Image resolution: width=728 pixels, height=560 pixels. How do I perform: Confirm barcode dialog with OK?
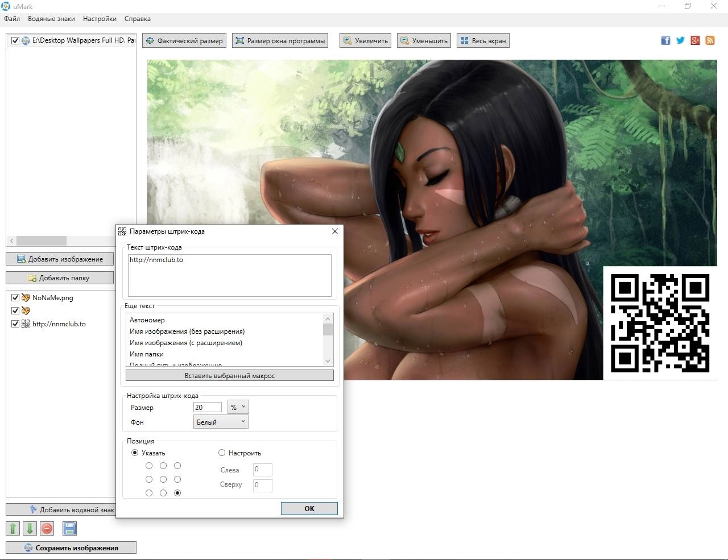pyautogui.click(x=309, y=508)
